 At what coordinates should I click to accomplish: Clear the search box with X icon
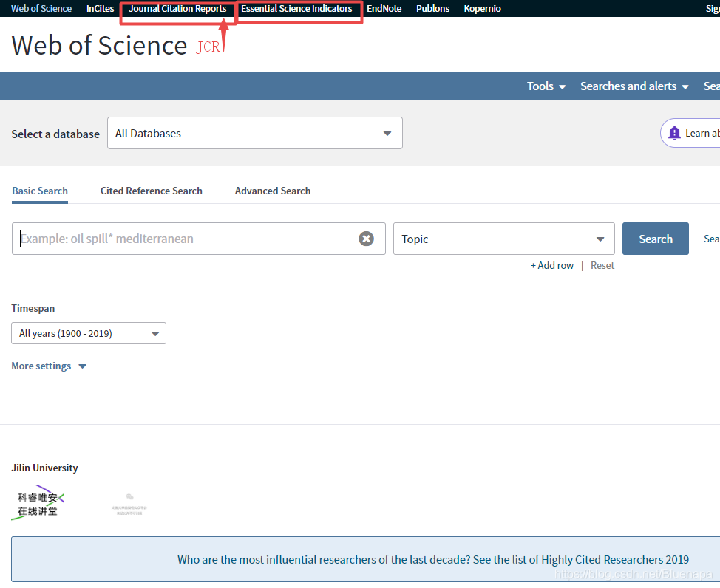point(366,239)
